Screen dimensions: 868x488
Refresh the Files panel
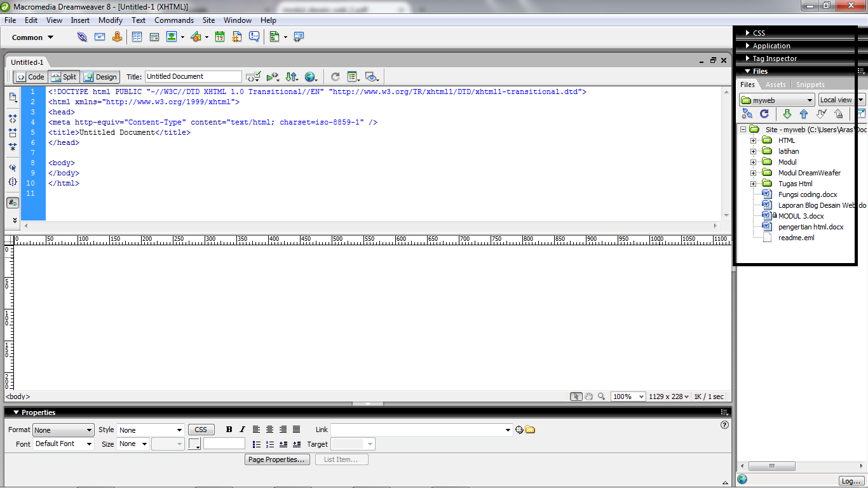click(764, 114)
